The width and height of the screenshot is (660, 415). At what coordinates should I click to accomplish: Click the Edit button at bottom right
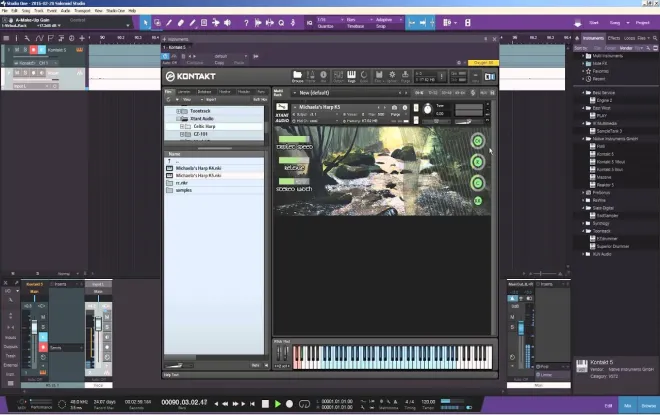coord(608,406)
